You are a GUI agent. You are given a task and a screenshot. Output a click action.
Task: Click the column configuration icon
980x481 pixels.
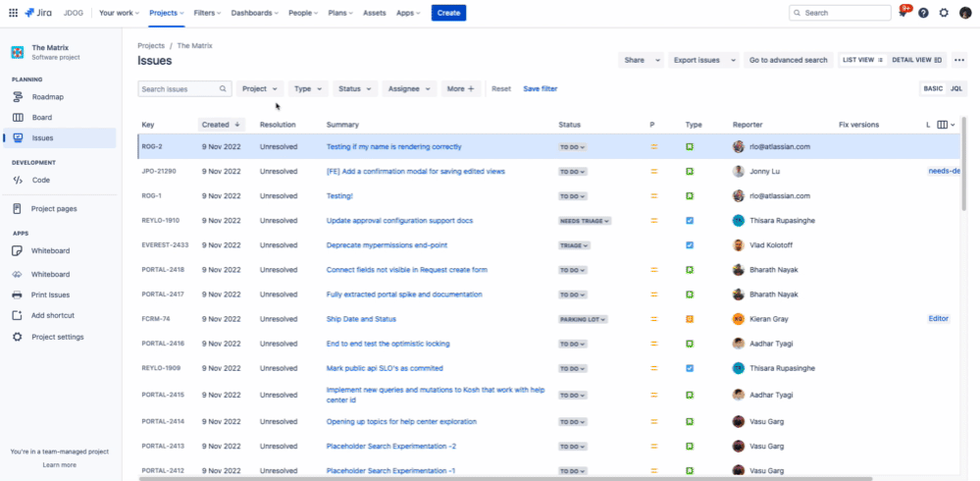pyautogui.click(x=943, y=125)
